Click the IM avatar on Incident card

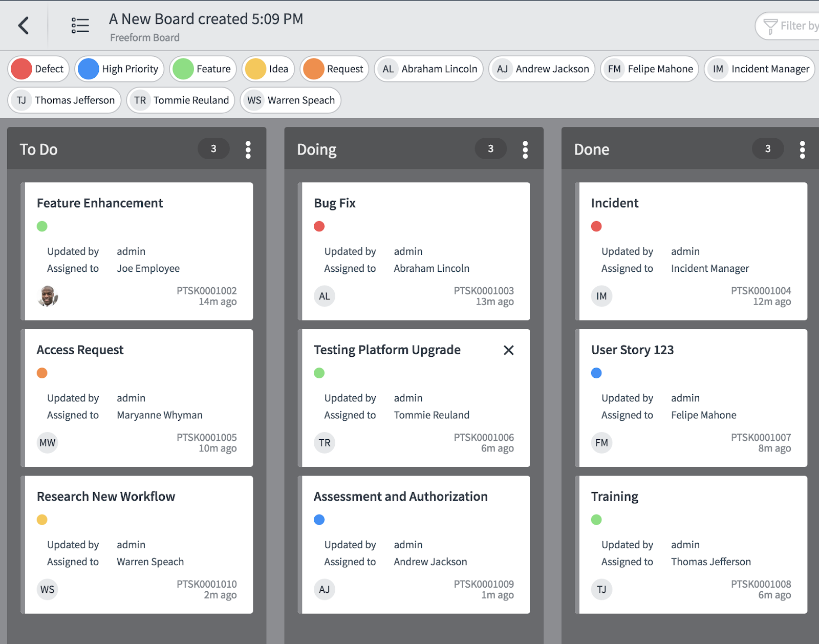601,296
